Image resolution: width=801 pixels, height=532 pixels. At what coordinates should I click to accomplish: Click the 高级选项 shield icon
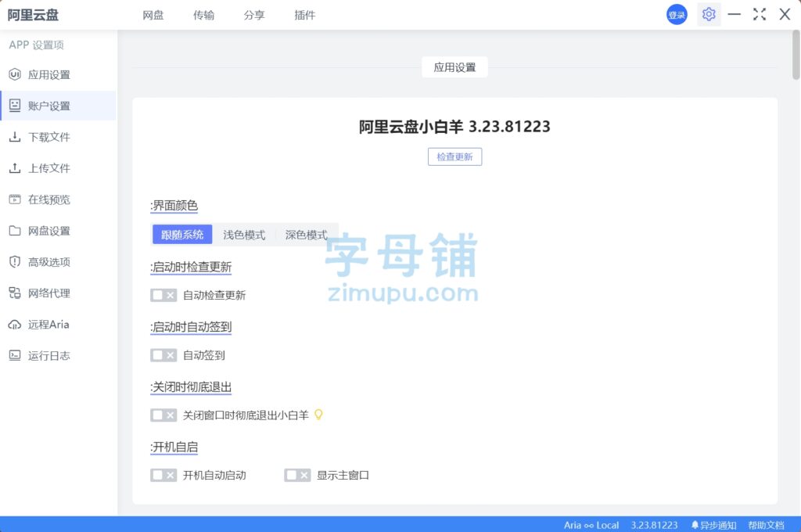[x=15, y=261]
